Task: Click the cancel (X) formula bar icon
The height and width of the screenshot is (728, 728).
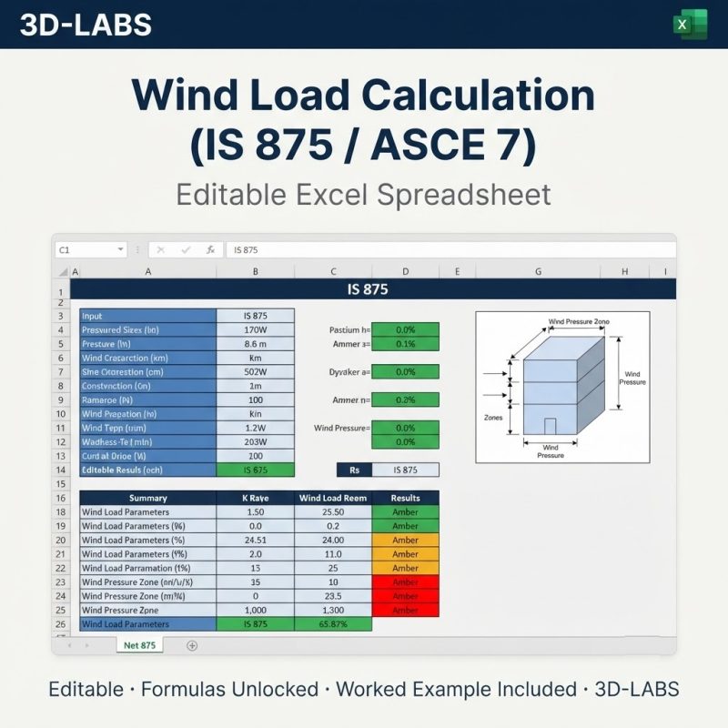Action: [x=161, y=249]
